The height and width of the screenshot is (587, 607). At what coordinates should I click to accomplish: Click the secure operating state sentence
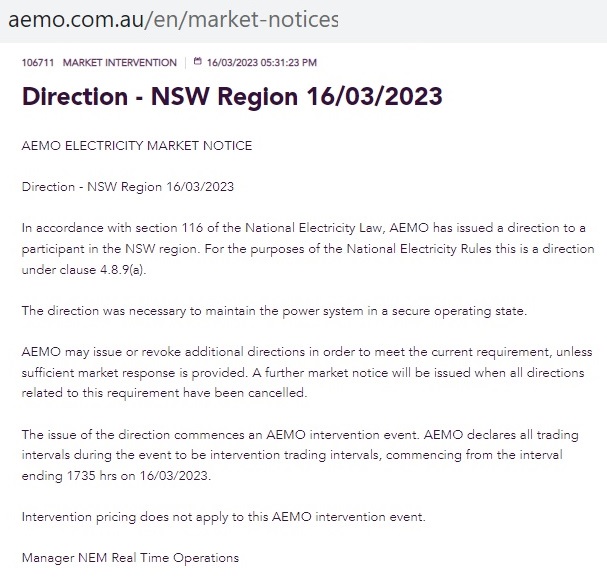coord(274,311)
